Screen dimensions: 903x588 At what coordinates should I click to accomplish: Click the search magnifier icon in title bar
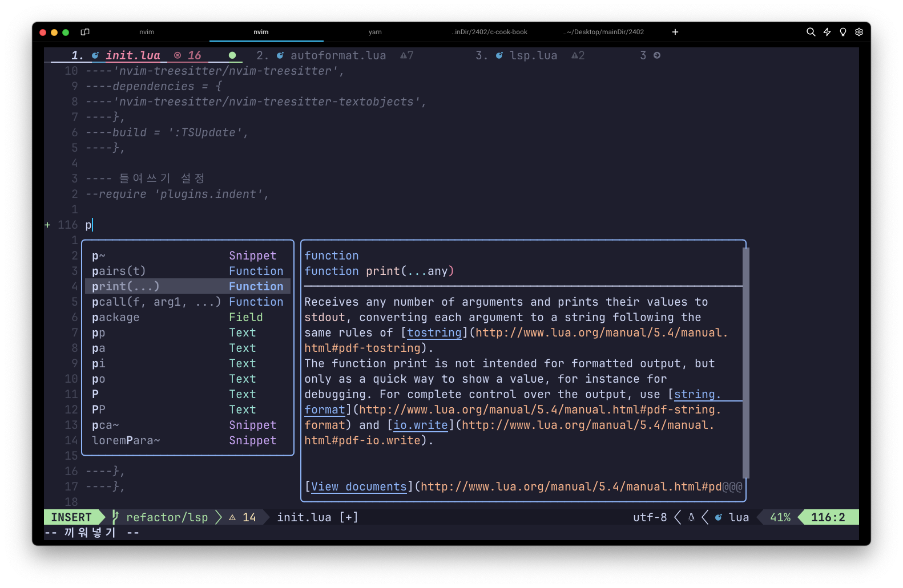click(x=811, y=32)
